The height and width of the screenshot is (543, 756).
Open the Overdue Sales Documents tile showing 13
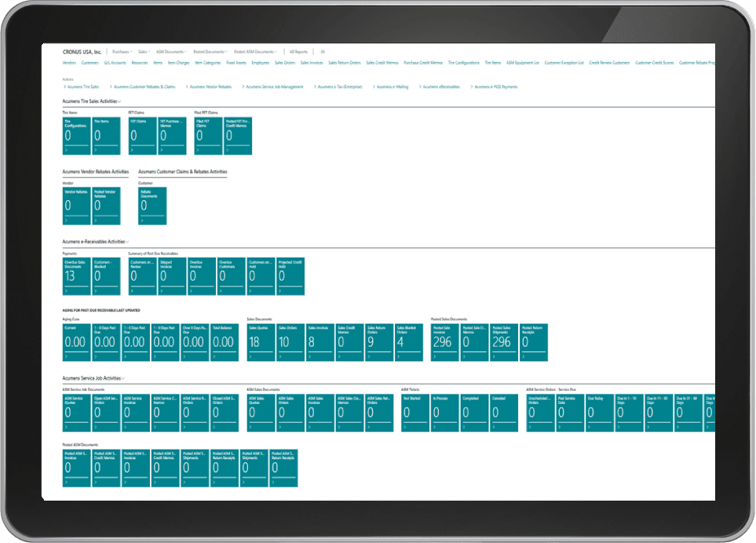[77, 276]
